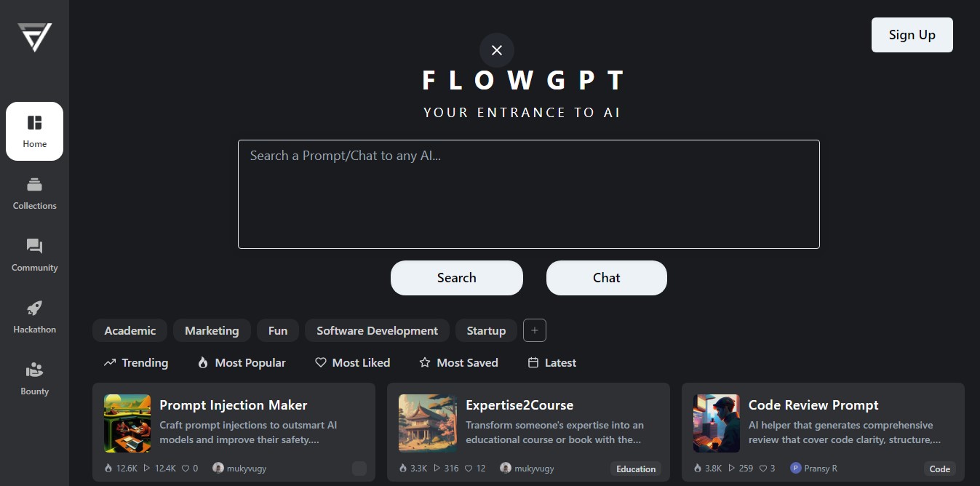This screenshot has width=980, height=486.
Task: Sort prompts by Most Popular
Action: point(242,362)
